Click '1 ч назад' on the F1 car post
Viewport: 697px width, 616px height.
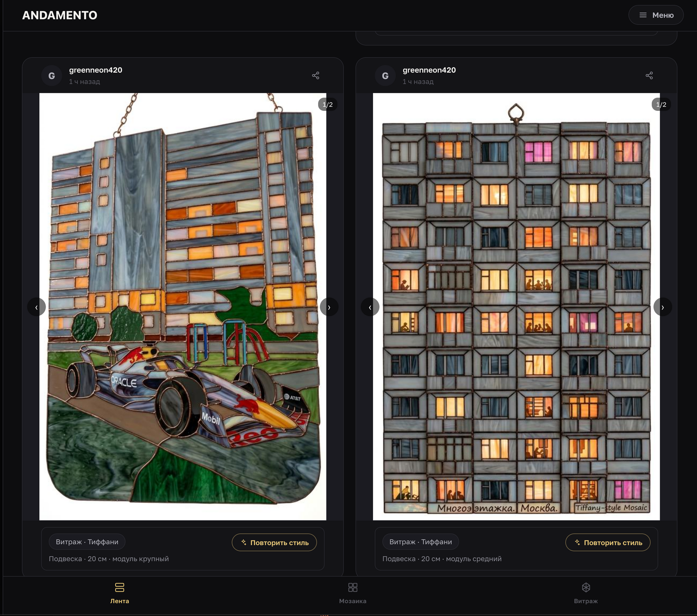coord(84,82)
